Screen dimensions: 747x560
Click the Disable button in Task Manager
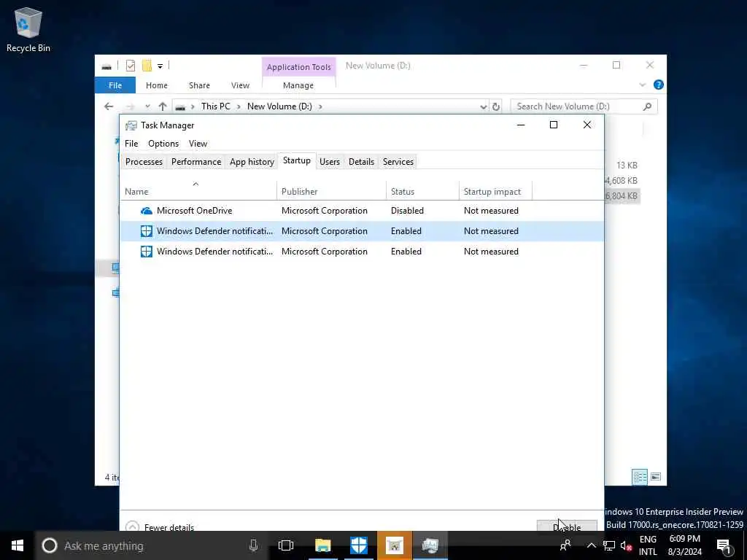(566, 526)
